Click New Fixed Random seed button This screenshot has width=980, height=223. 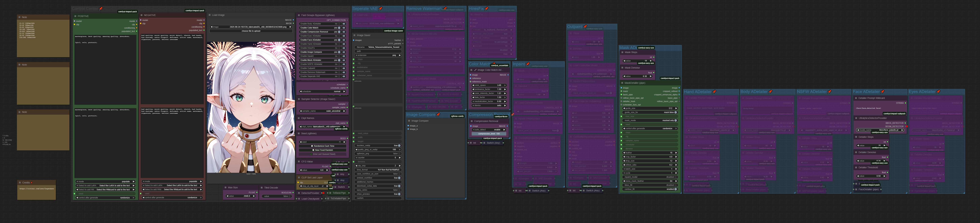[x=323, y=150]
